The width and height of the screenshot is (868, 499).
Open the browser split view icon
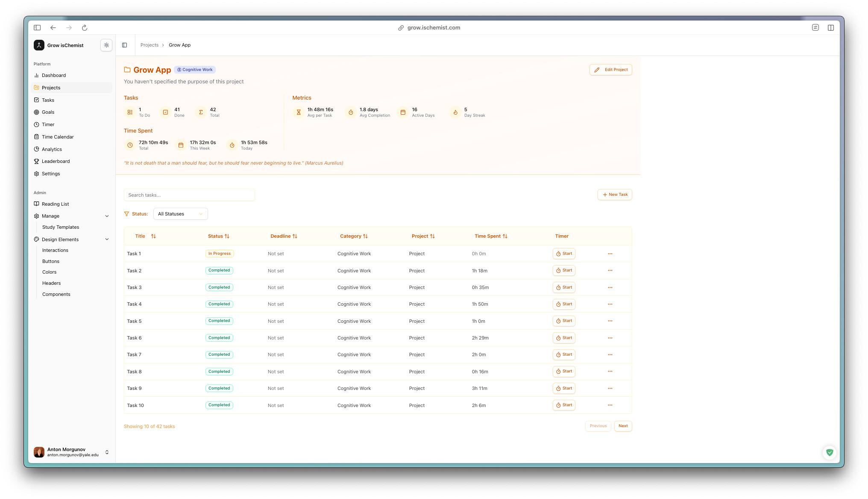tap(830, 28)
